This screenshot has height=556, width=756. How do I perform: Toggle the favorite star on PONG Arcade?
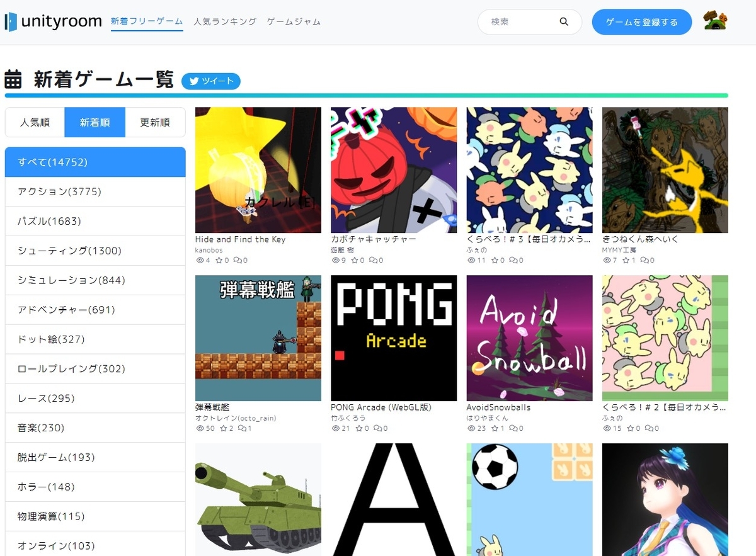[x=360, y=428]
